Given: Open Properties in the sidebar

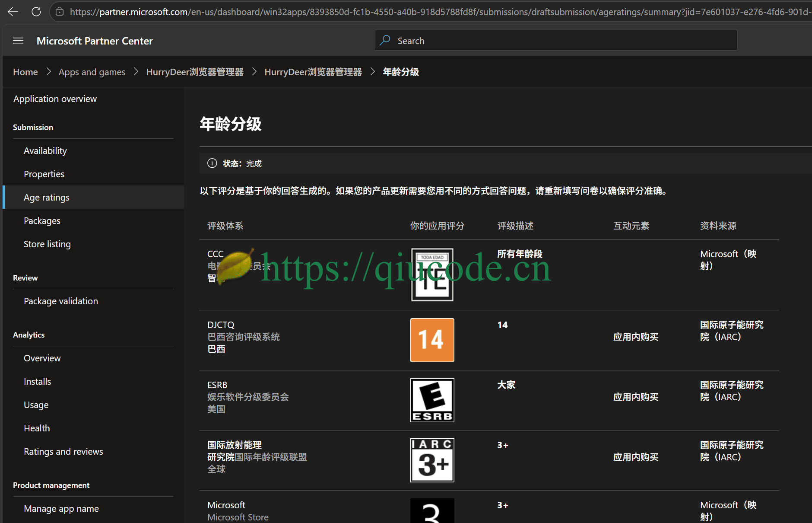Looking at the screenshot, I should (x=44, y=174).
